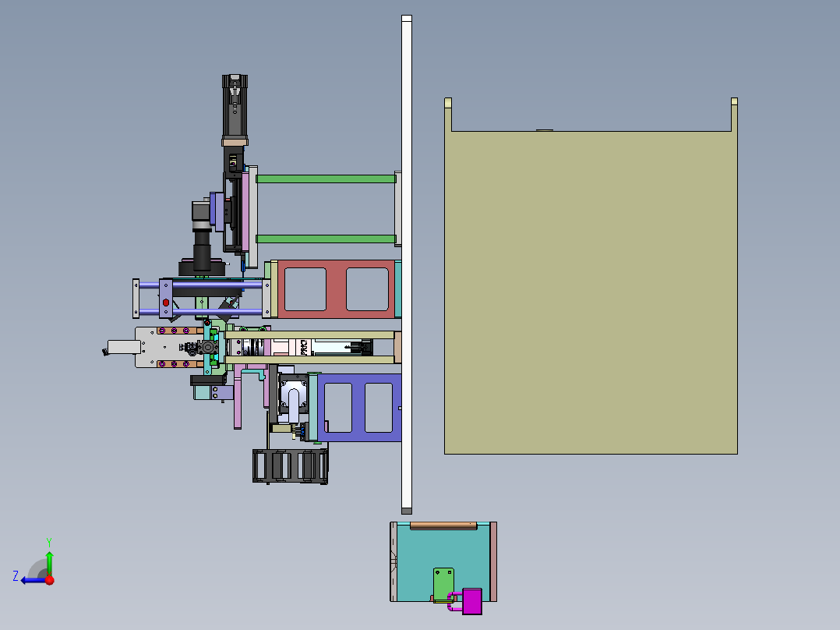Screen dimensions: 840x630
Task: Select the black cable drag chain
Action: coord(291,466)
